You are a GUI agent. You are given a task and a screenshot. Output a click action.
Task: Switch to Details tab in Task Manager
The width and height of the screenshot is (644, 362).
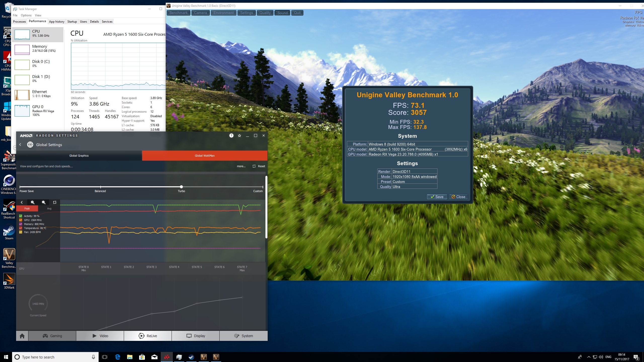coord(94,22)
